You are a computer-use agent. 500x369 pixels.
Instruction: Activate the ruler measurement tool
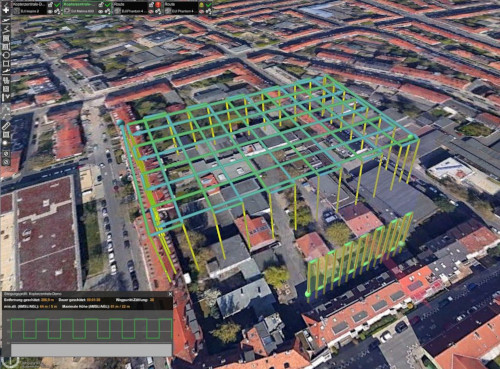[x=6, y=126]
